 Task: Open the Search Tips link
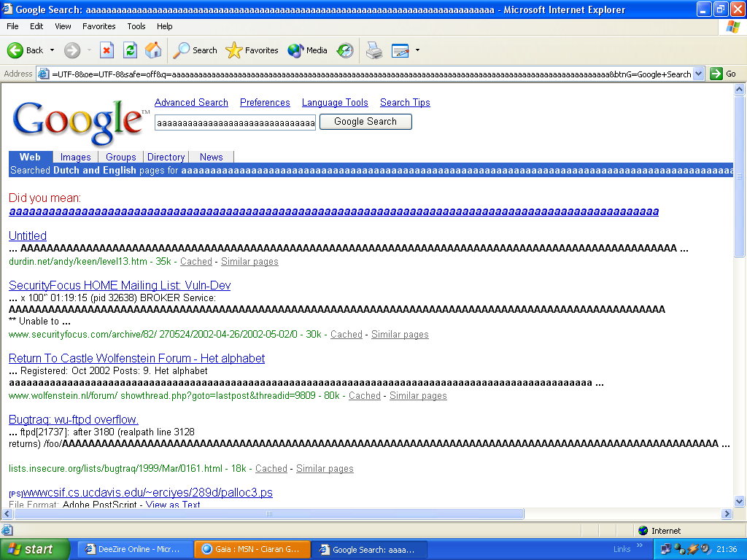coord(405,102)
